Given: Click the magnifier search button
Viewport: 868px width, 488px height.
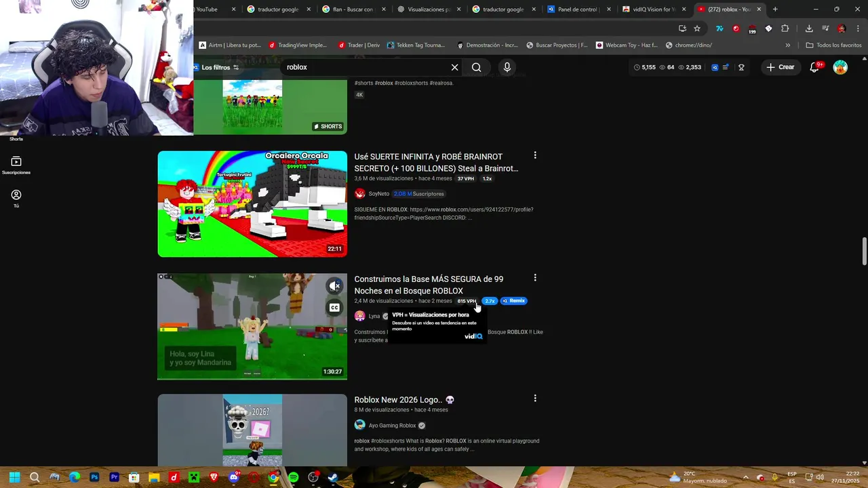Looking at the screenshot, I should click(477, 67).
